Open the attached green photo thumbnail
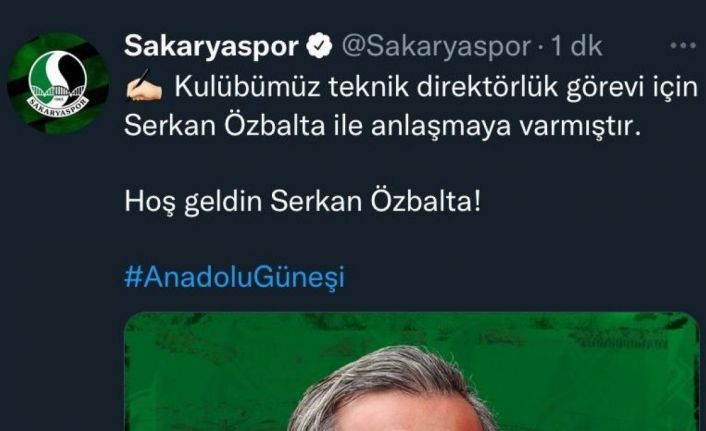Image resolution: width=706 pixels, height=431 pixels. tap(411, 372)
